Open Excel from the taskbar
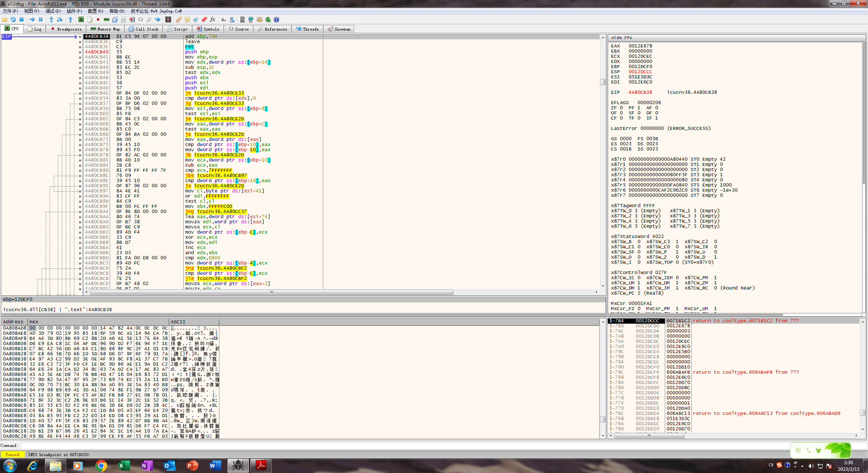Image resolution: width=868 pixels, height=473 pixels. click(x=124, y=466)
